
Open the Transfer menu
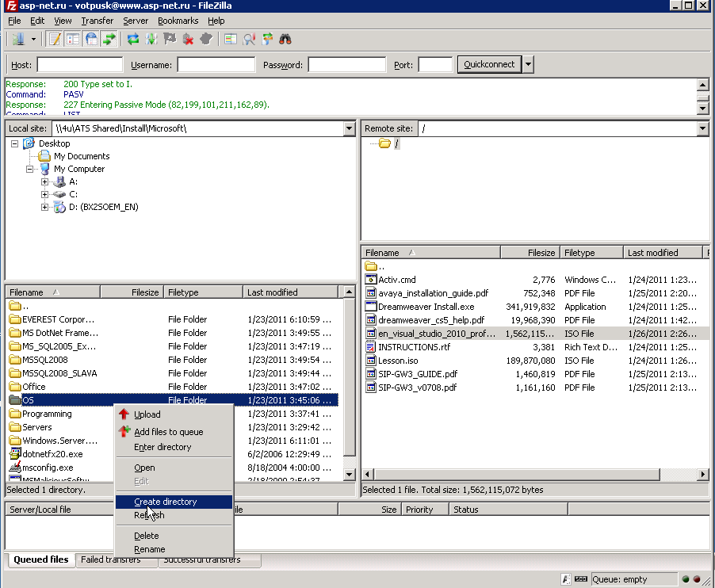(x=97, y=21)
